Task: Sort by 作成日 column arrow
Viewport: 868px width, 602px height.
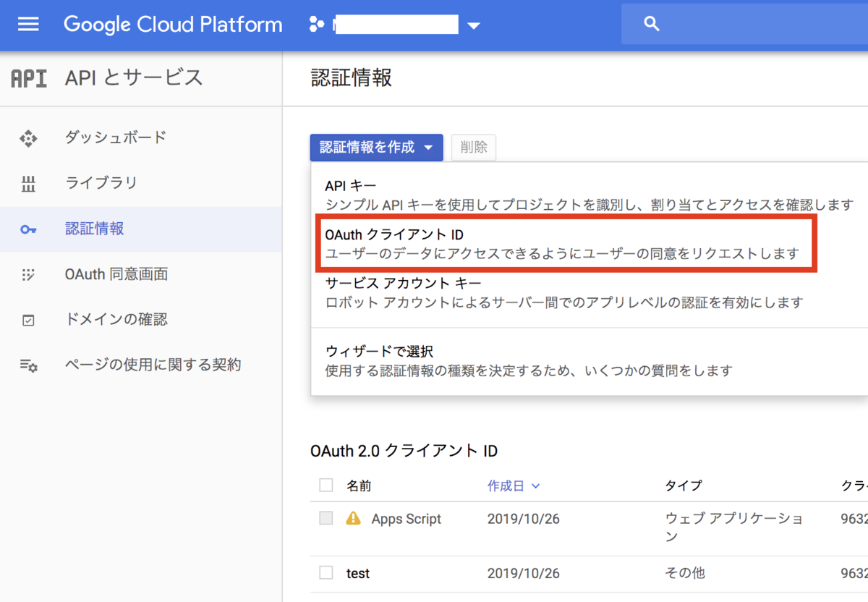Action: point(535,486)
